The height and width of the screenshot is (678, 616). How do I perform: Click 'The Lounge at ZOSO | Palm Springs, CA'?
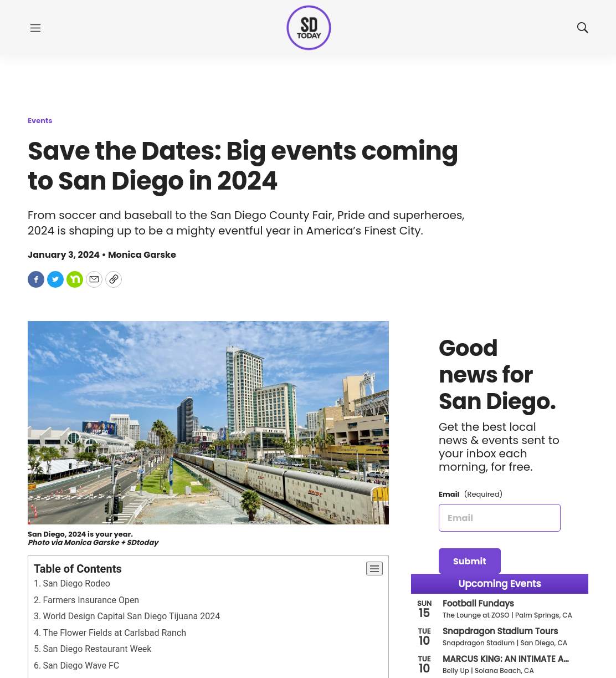point(507,615)
